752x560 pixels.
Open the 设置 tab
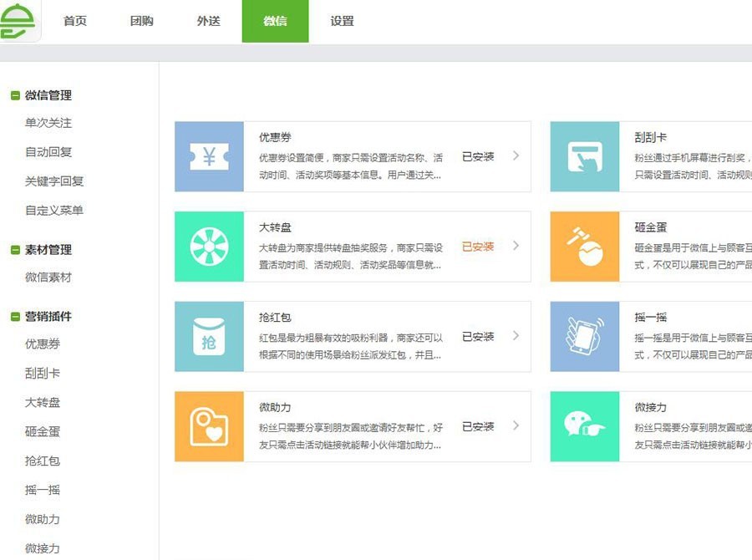342,21
